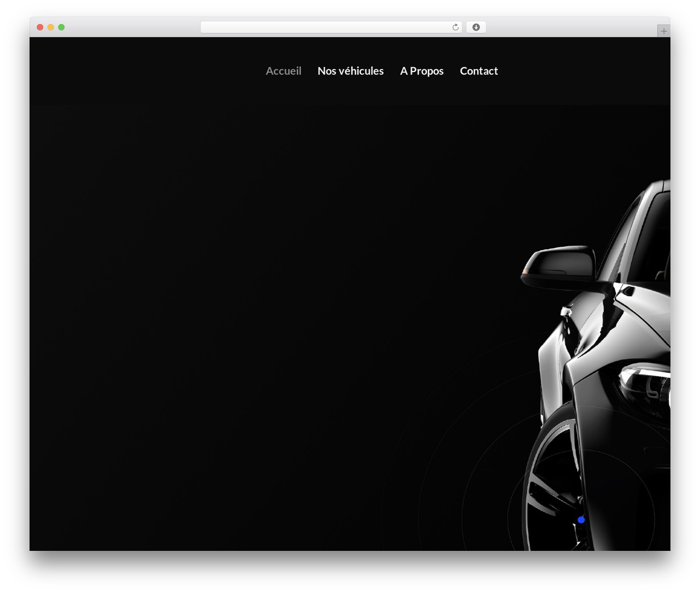Focus the browser address bar
The height and width of the screenshot is (593, 700).
click(x=331, y=27)
